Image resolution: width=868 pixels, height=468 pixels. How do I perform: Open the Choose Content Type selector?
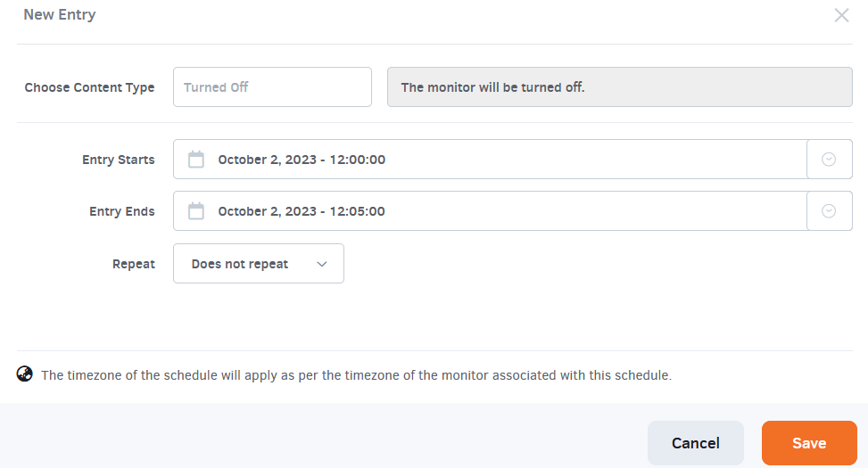pos(272,87)
